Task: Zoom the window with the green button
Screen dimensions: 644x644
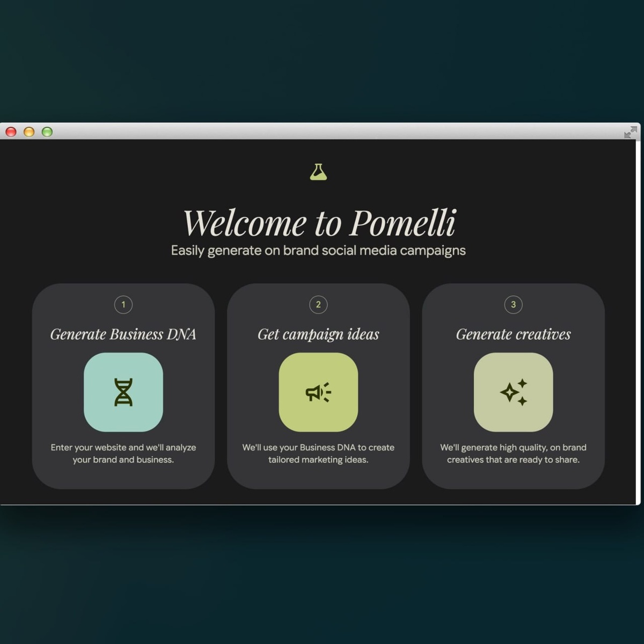Action: tap(47, 131)
